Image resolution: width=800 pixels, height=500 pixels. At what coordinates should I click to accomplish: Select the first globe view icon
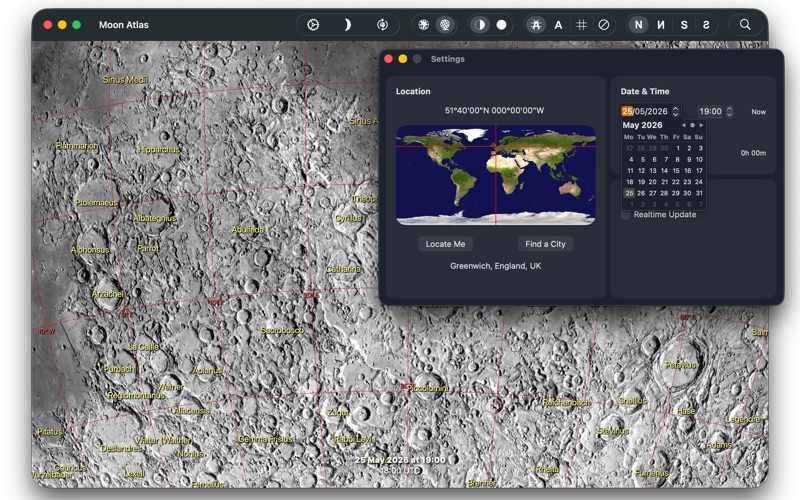pyautogui.click(x=423, y=24)
